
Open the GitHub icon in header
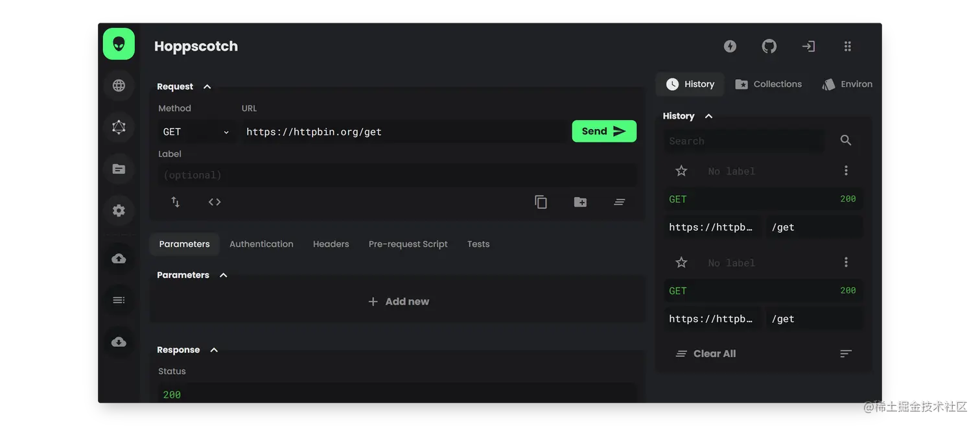point(769,46)
